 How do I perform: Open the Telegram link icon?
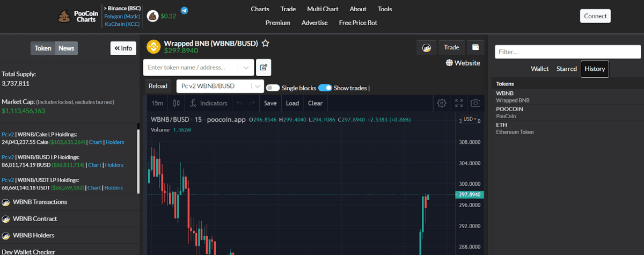184,10
